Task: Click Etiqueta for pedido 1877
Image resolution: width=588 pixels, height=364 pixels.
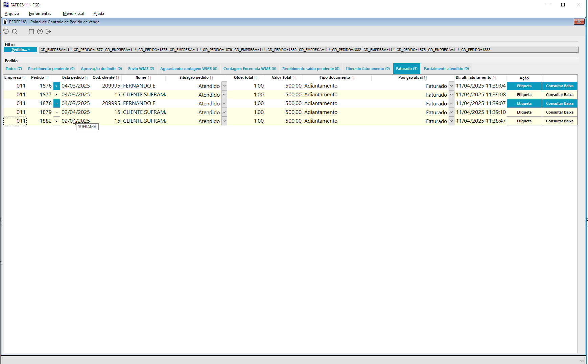Action: click(524, 95)
